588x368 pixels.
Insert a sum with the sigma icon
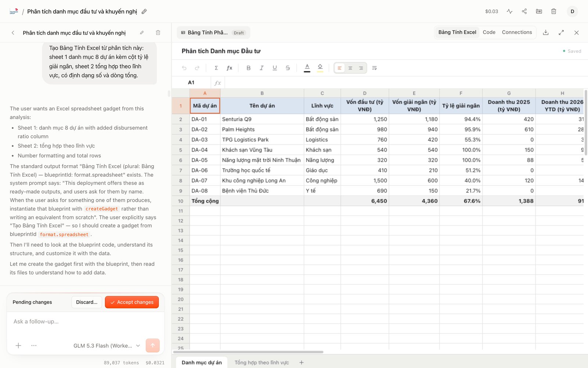216,68
